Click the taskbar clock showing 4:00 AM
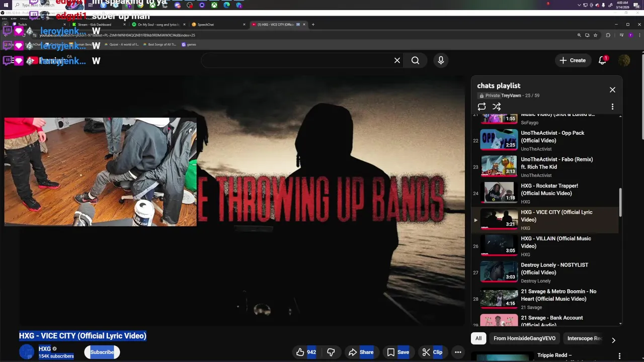Screen dimensions: 644x362 (x=622, y=5)
